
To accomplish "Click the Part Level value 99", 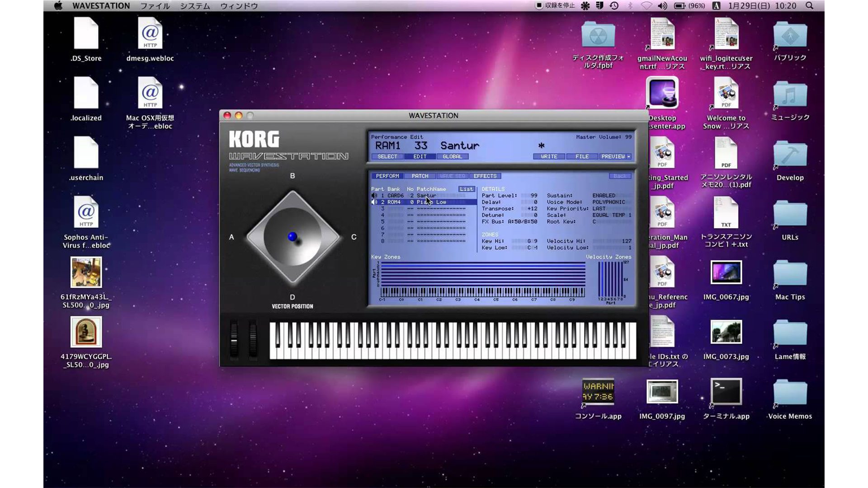I will tap(534, 196).
